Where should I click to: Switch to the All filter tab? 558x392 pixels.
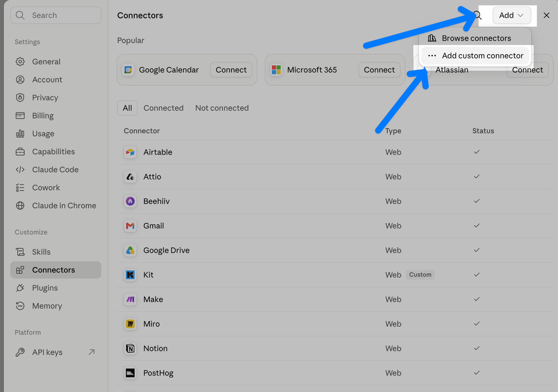pos(127,108)
